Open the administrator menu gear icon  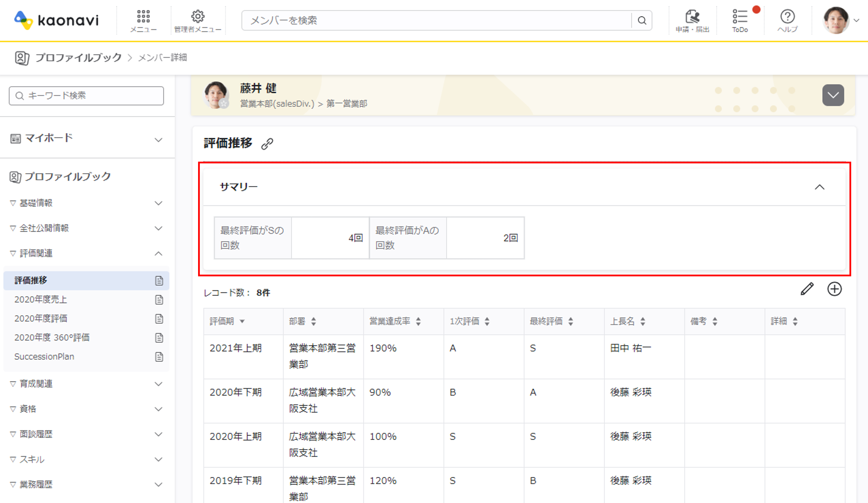point(198,20)
